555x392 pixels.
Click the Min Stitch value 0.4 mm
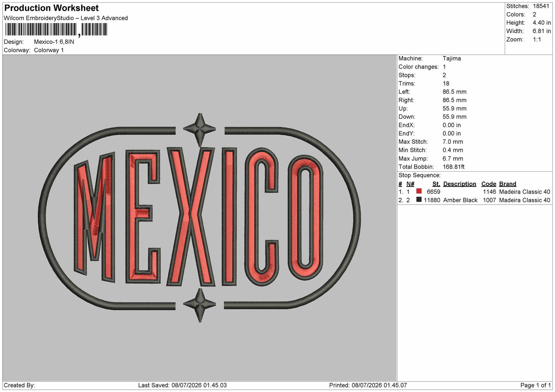click(453, 150)
